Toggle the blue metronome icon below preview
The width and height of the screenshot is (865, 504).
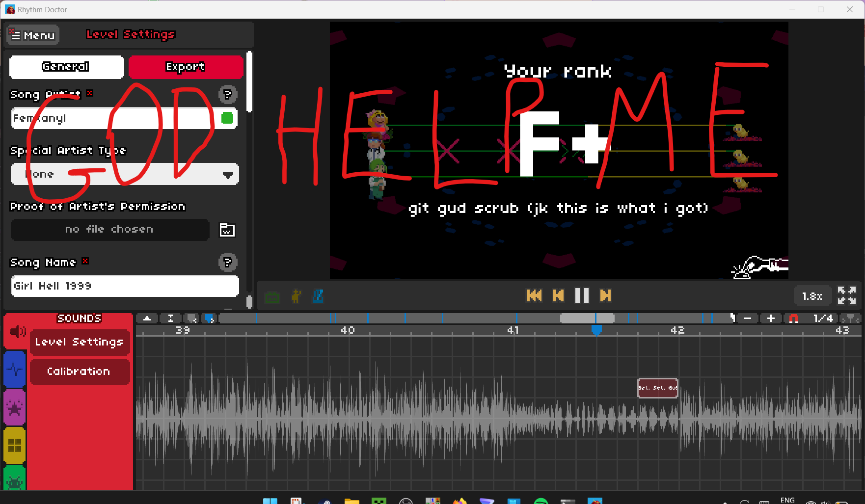click(318, 296)
